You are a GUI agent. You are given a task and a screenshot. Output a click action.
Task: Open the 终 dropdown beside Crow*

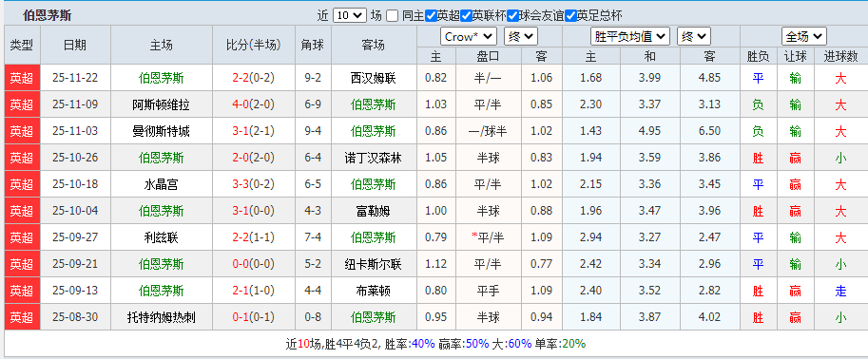(x=521, y=37)
